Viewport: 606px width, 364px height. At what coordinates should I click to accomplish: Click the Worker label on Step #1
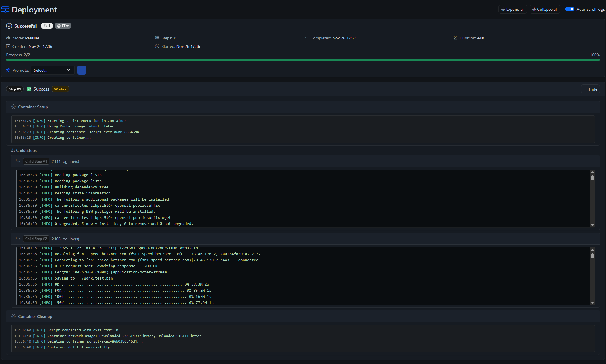[x=60, y=89]
